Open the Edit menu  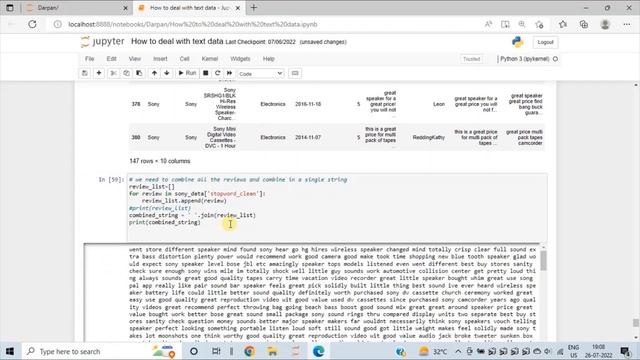(111, 59)
